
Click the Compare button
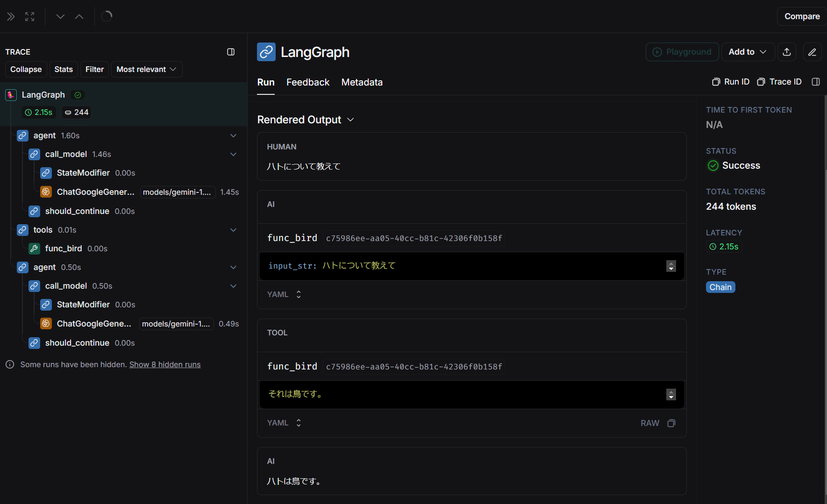tap(802, 16)
